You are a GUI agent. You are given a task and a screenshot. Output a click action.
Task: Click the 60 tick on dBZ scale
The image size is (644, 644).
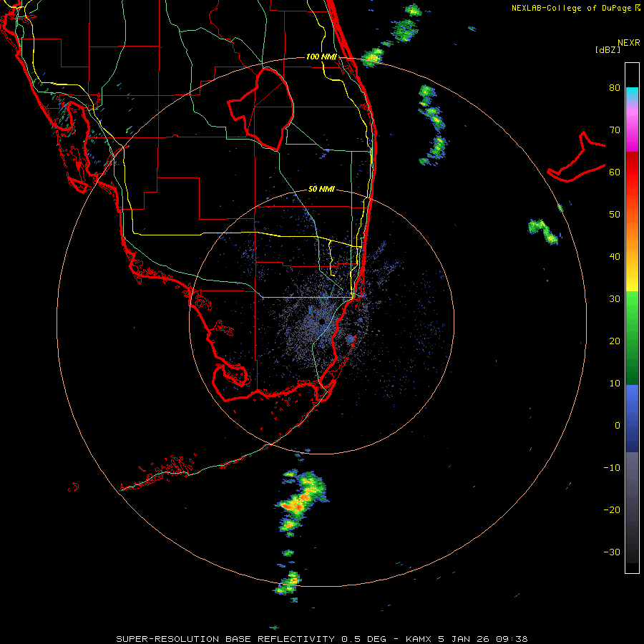615,172
